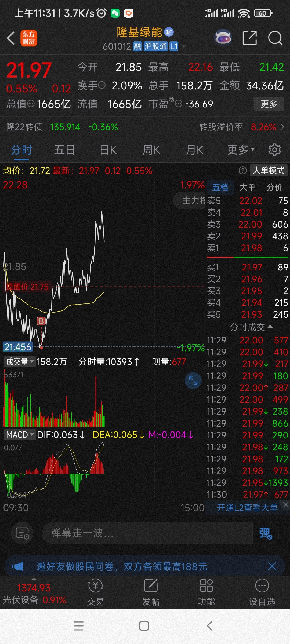
Task: Collapse the 分时成交 section arrow
Action: coord(270,327)
